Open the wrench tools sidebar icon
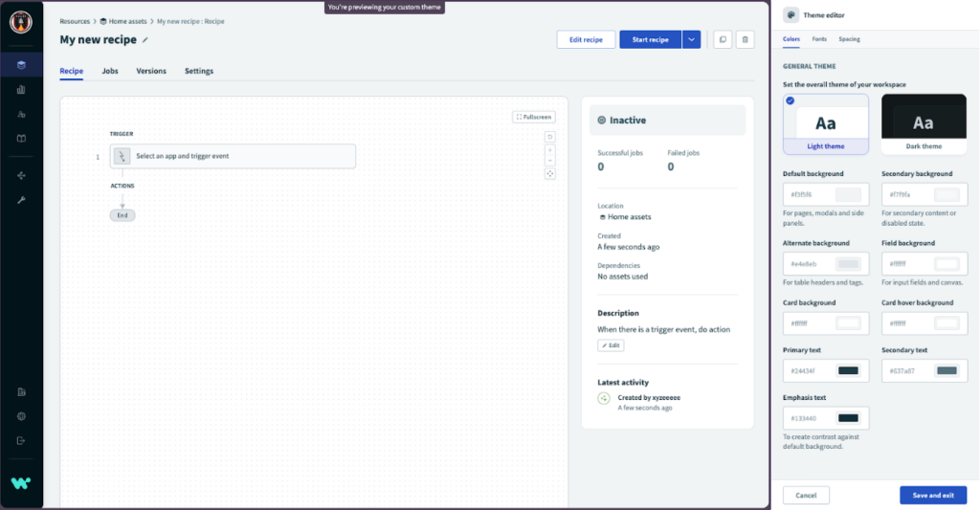The image size is (980, 510). click(x=21, y=200)
